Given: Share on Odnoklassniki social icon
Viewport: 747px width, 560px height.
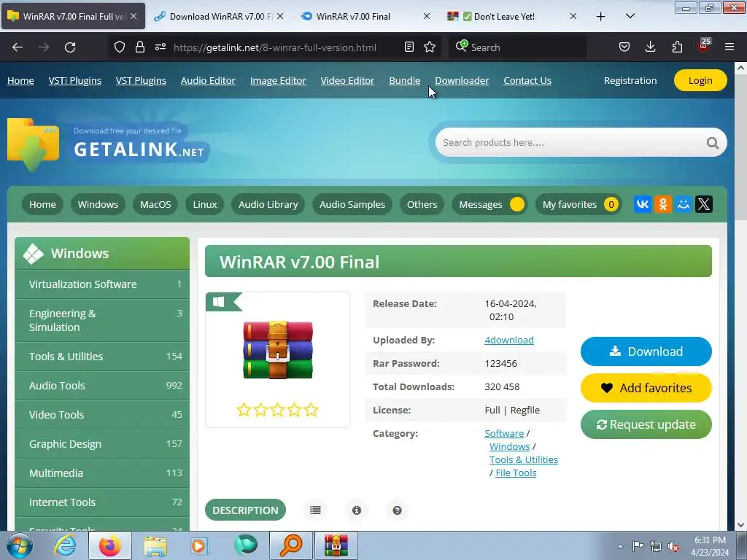Looking at the screenshot, I should [662, 204].
